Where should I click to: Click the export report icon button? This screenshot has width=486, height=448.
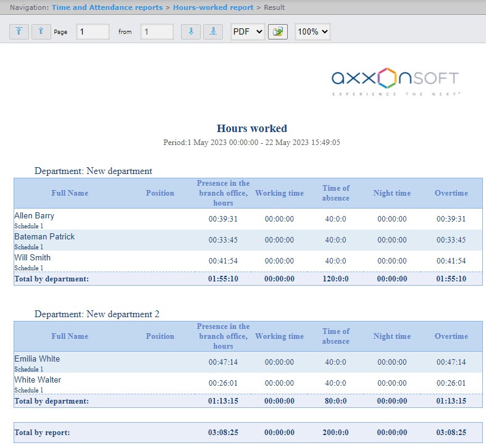coord(278,31)
